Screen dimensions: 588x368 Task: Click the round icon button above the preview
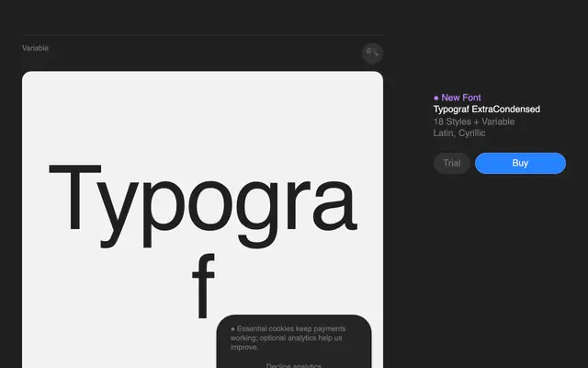click(x=372, y=53)
